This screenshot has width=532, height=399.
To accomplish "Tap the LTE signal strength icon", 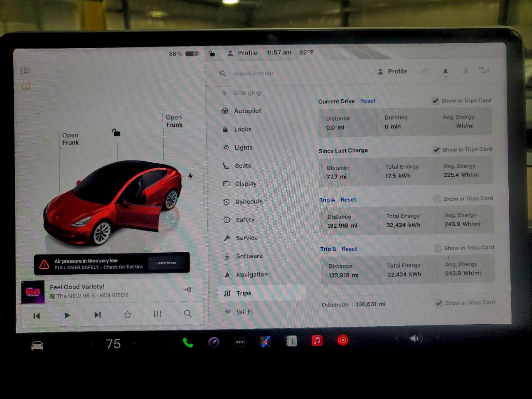I will click(x=484, y=70).
